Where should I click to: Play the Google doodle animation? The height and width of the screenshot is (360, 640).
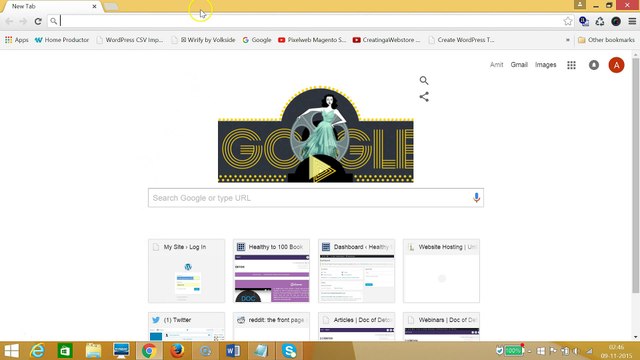coord(321,169)
